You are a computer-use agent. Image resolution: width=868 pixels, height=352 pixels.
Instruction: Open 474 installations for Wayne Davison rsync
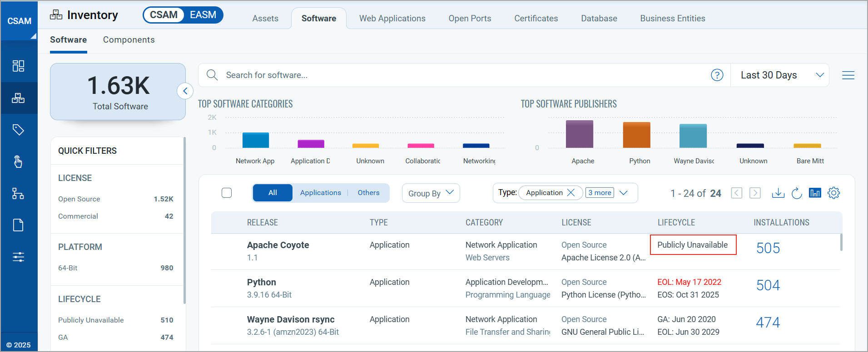click(768, 323)
